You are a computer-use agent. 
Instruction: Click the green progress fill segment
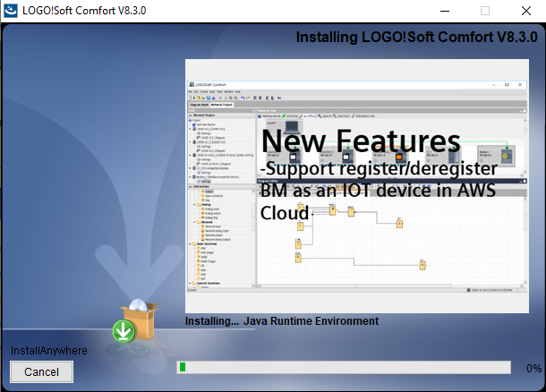tap(183, 367)
